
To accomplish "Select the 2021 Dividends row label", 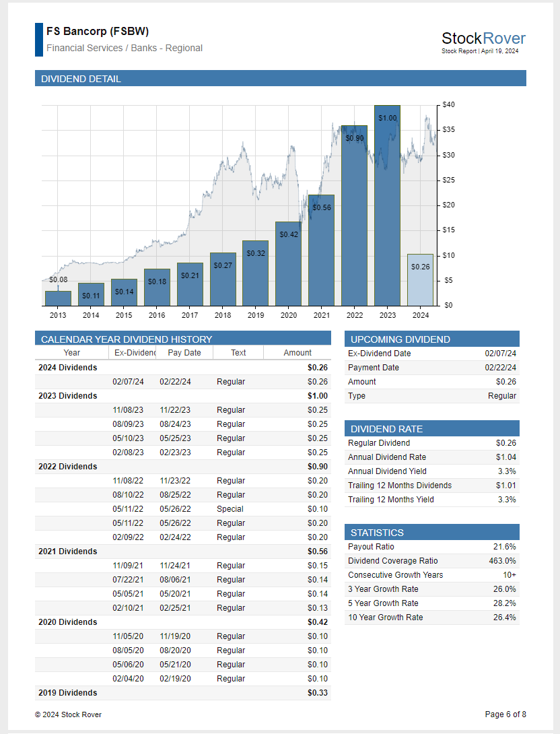I will click(x=68, y=552).
